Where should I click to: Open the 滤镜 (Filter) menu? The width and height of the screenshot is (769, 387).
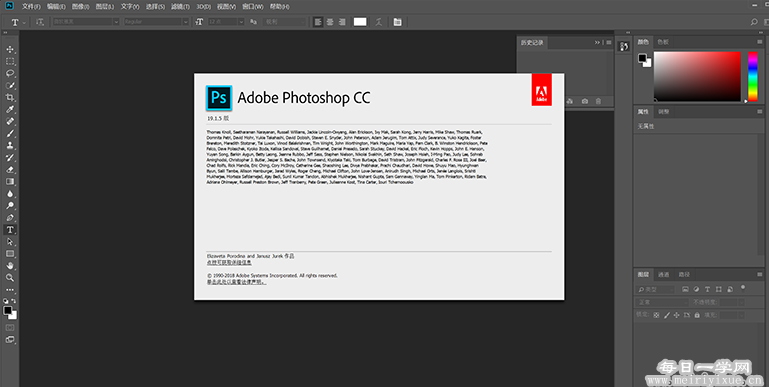180,6
